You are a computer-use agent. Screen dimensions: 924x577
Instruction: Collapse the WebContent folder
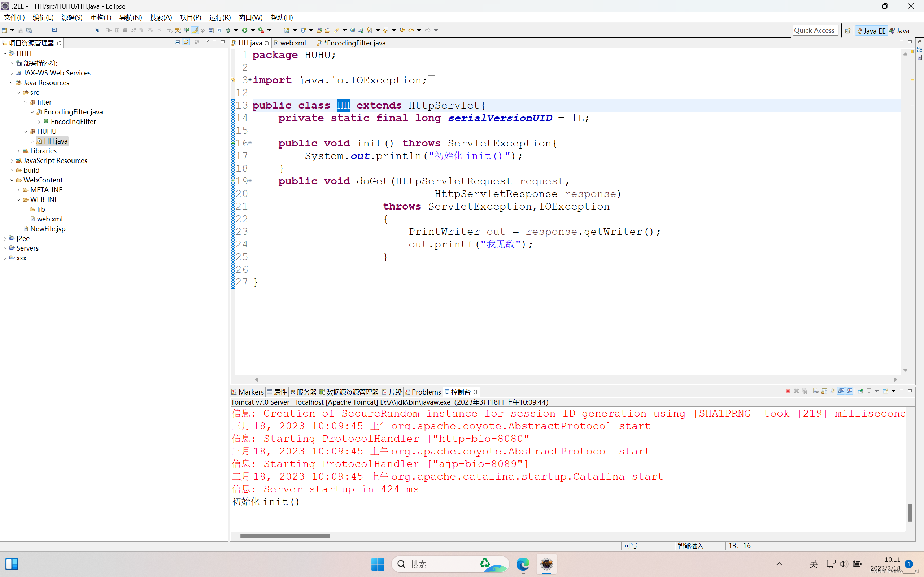(12, 180)
